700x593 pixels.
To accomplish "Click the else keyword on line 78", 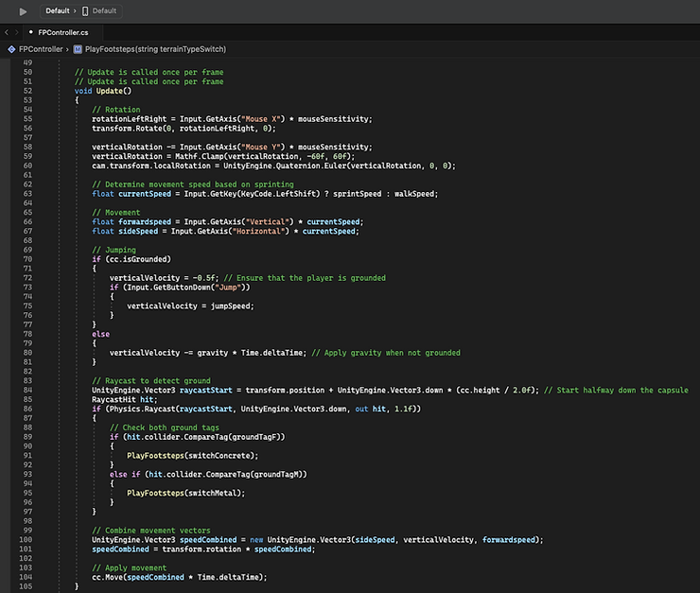I will (100, 334).
